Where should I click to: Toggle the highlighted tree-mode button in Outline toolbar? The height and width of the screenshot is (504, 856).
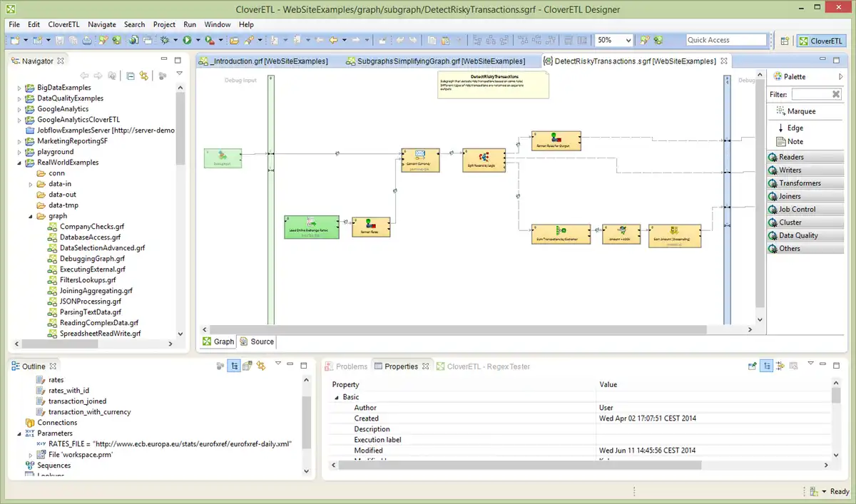[x=234, y=366]
